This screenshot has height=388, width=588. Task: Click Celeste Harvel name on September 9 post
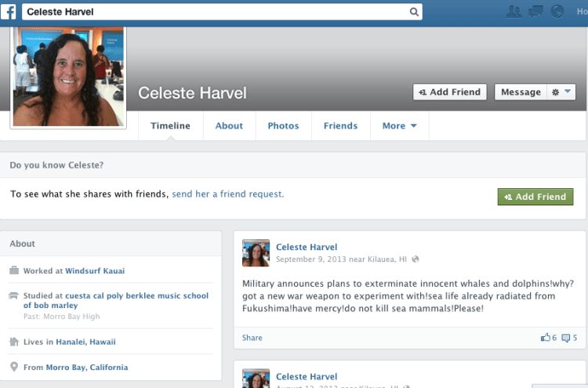[307, 247]
